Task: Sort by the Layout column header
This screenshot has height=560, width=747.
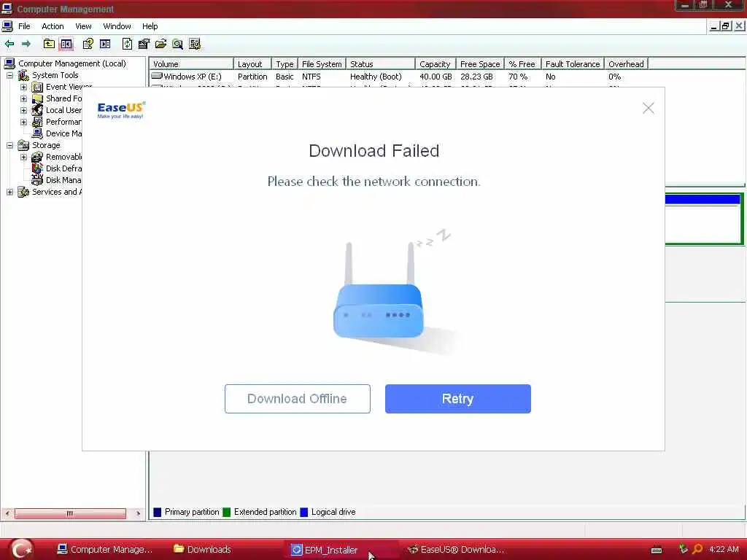Action: (x=252, y=64)
